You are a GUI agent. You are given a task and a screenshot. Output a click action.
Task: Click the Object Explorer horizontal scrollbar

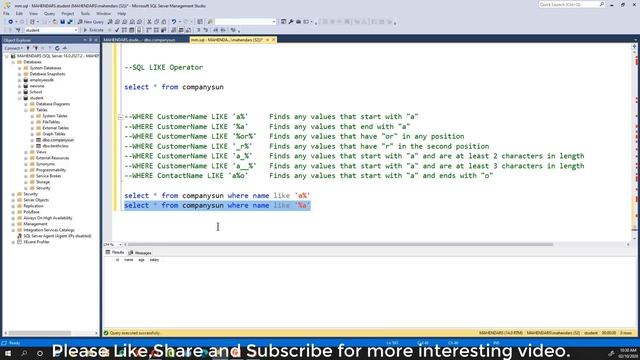(x=39, y=333)
